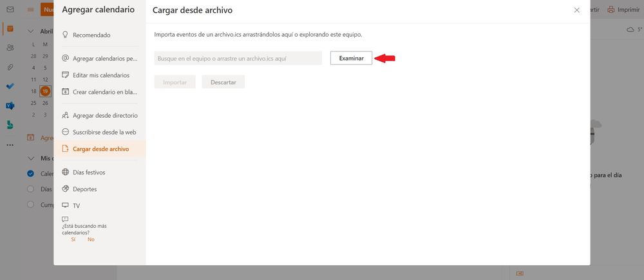Screen dimensions: 644x280
Task: Launch Yammer from the app rail
Action: point(10,106)
